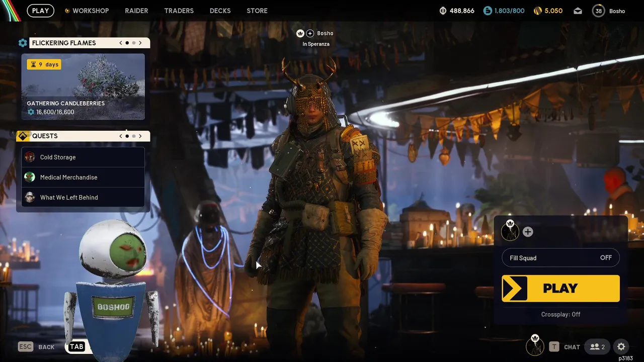Click the In Speranza status text
The height and width of the screenshot is (362, 644).
(x=316, y=44)
